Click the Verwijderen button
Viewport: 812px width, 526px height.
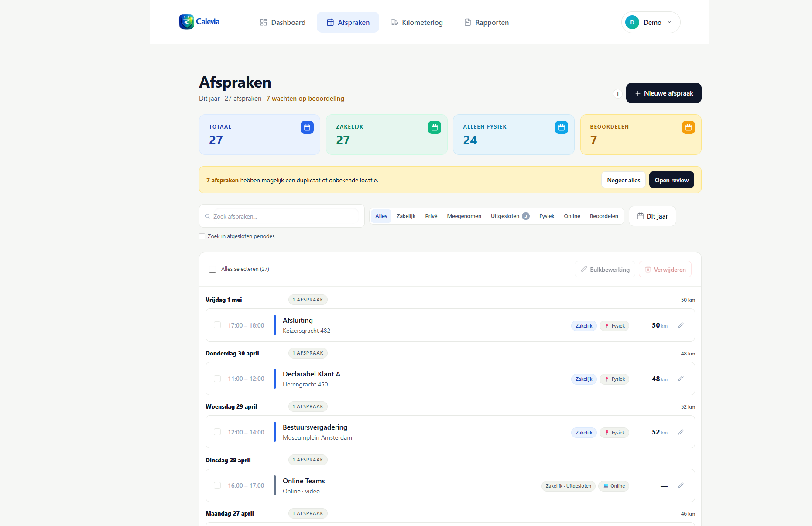point(665,270)
